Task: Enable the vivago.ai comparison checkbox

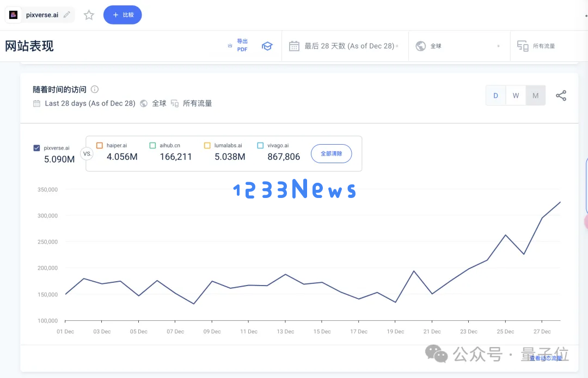Action: 260,145
